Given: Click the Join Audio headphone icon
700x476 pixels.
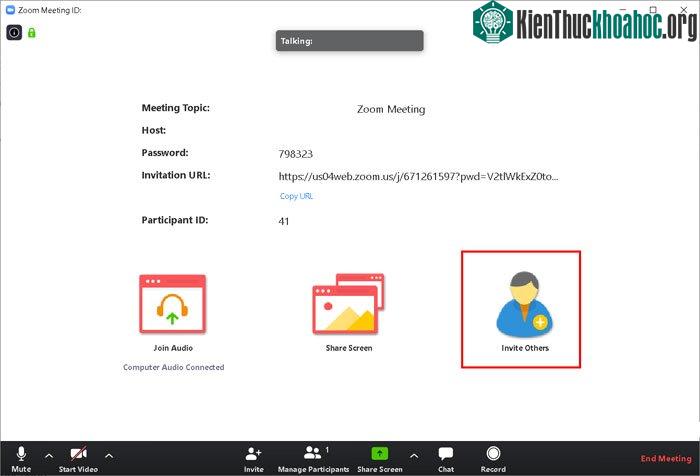Looking at the screenshot, I should 173,305.
